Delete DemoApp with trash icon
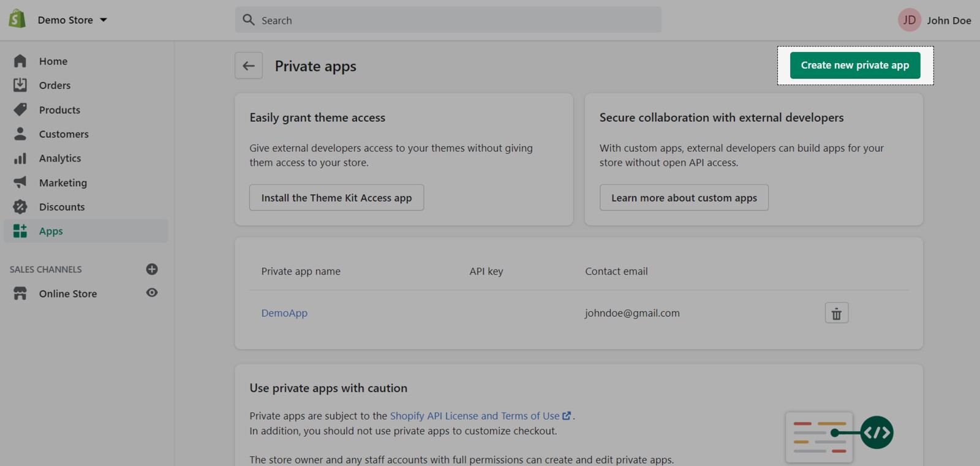 (x=837, y=313)
